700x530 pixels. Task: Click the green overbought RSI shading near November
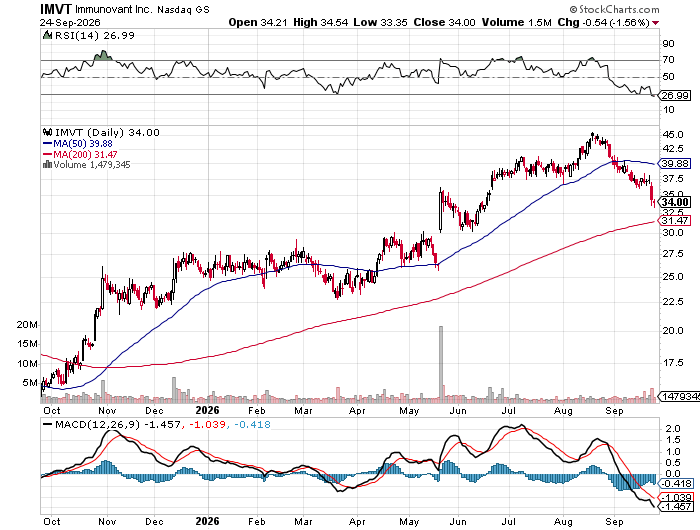click(x=103, y=56)
